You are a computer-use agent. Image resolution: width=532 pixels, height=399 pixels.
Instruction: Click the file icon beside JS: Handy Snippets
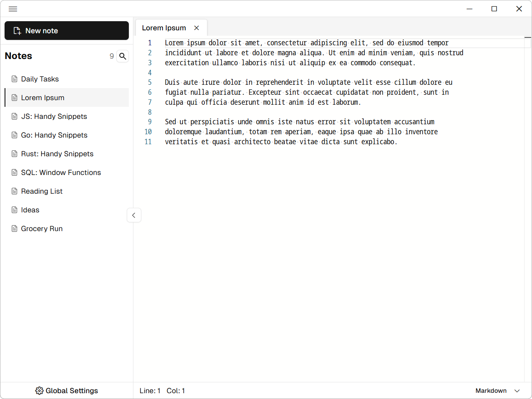[x=15, y=116]
